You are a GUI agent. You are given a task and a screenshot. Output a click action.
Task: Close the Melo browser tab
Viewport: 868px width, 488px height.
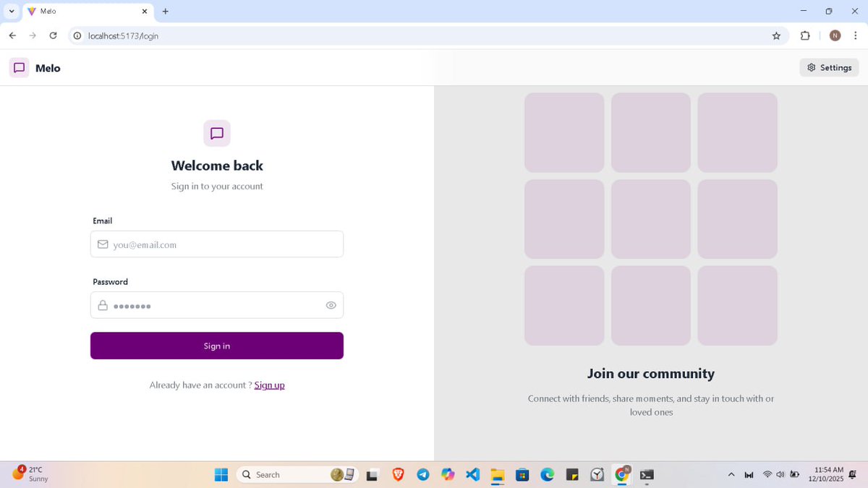(x=144, y=12)
